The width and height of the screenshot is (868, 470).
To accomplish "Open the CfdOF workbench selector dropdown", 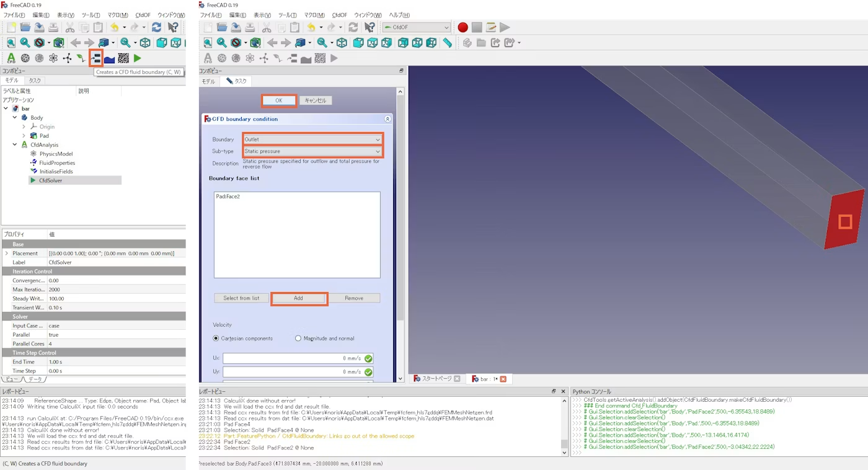I will click(417, 27).
